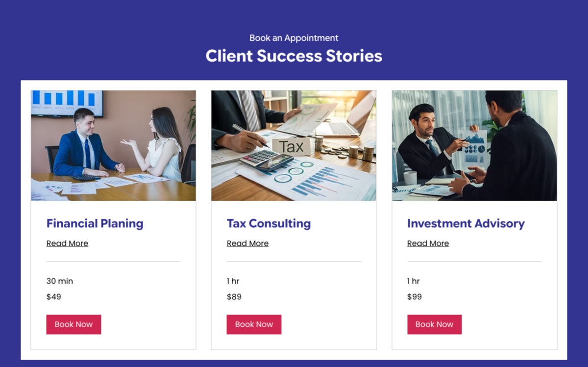588x367 pixels.
Task: Select the $49 price label
Action: click(x=54, y=297)
